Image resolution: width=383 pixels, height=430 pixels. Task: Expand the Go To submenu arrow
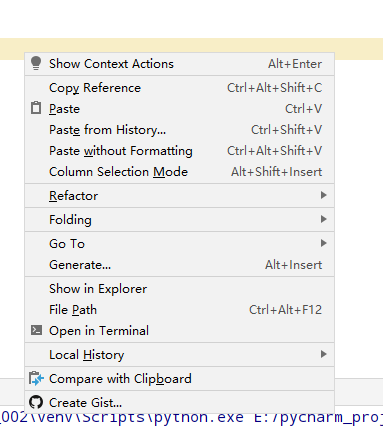(323, 243)
